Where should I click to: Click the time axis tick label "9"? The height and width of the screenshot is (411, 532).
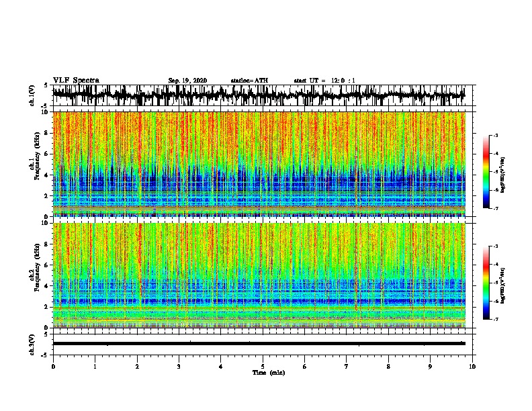[x=430, y=367]
